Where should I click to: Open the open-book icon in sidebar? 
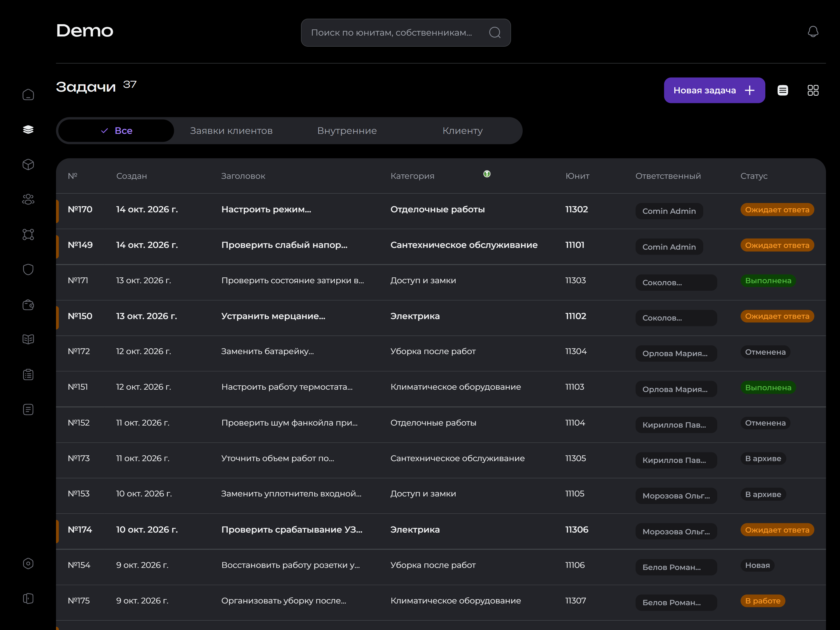pyautogui.click(x=28, y=339)
